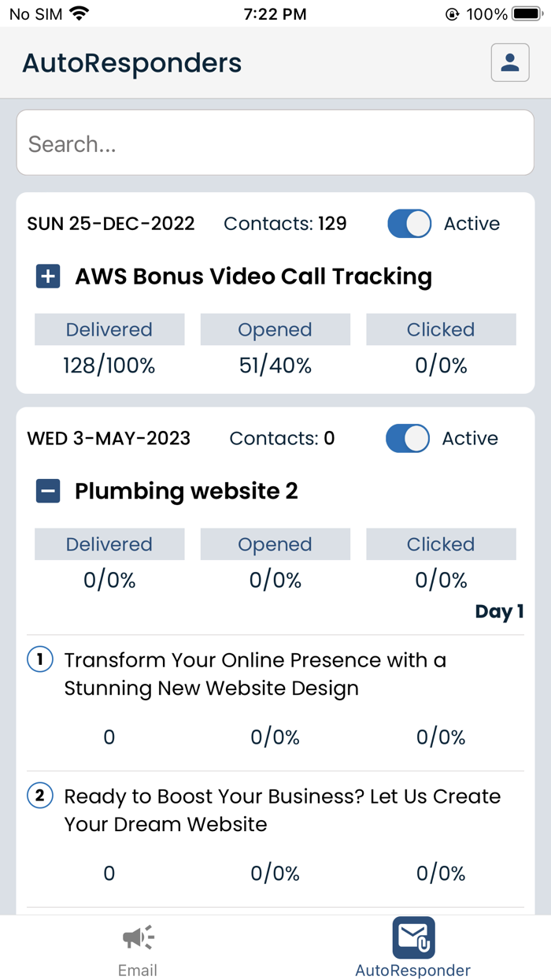
Task: Switch to the Email tab
Action: tap(138, 970)
